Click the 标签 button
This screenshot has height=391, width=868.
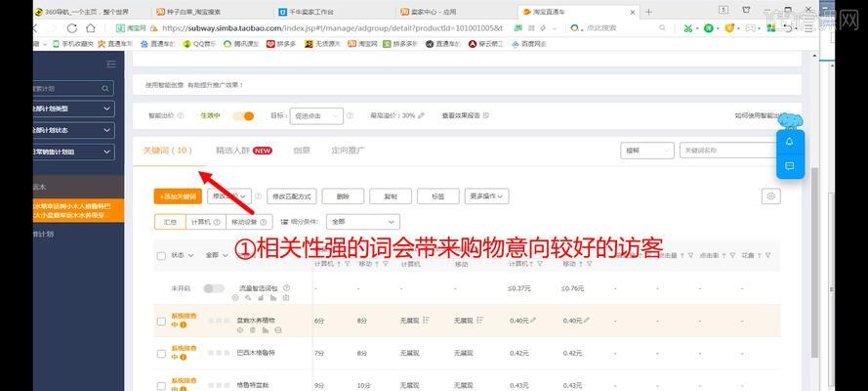coord(437,196)
